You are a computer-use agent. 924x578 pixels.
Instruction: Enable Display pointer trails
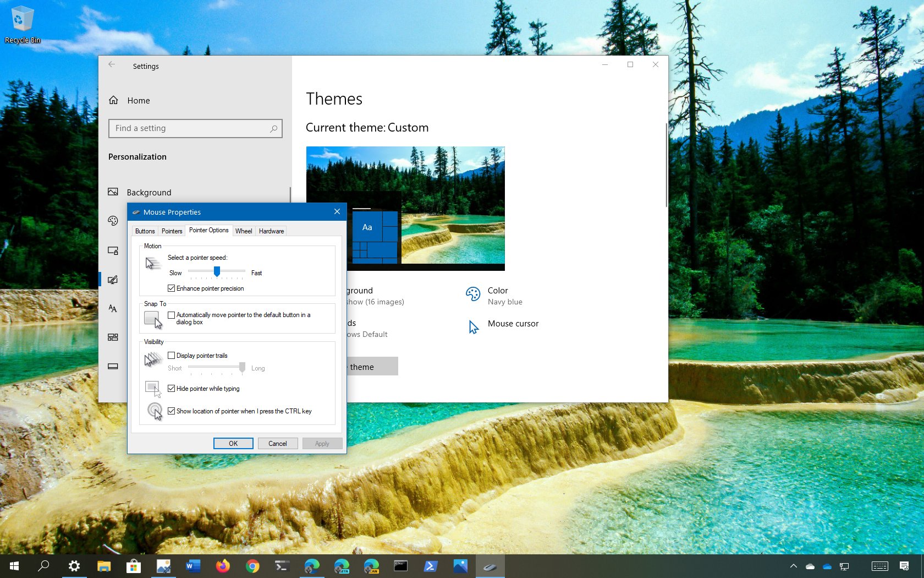(171, 355)
